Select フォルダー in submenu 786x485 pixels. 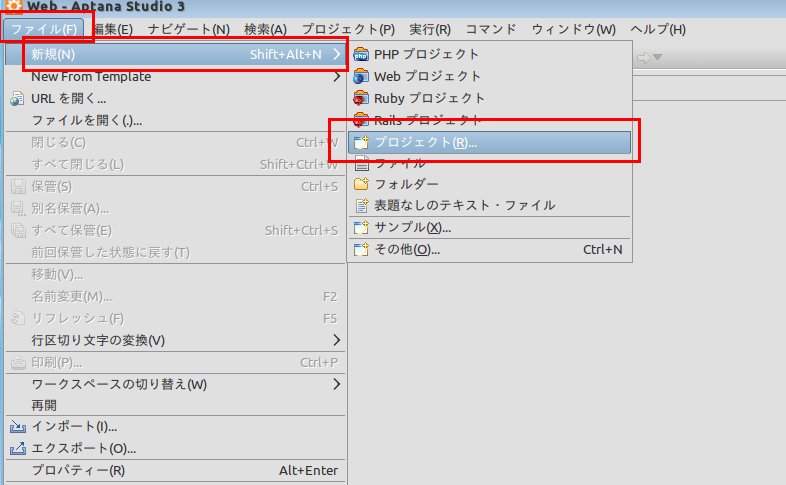[x=490, y=184]
